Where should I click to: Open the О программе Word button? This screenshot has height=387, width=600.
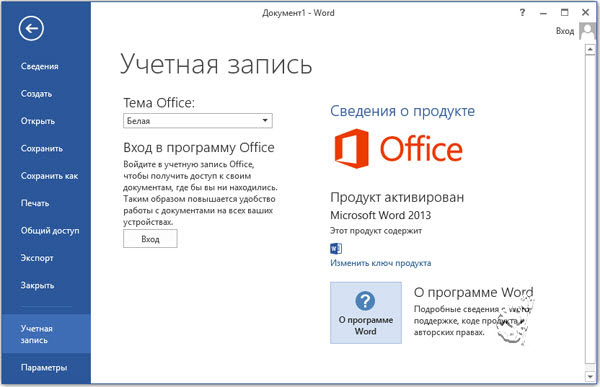[x=366, y=313]
